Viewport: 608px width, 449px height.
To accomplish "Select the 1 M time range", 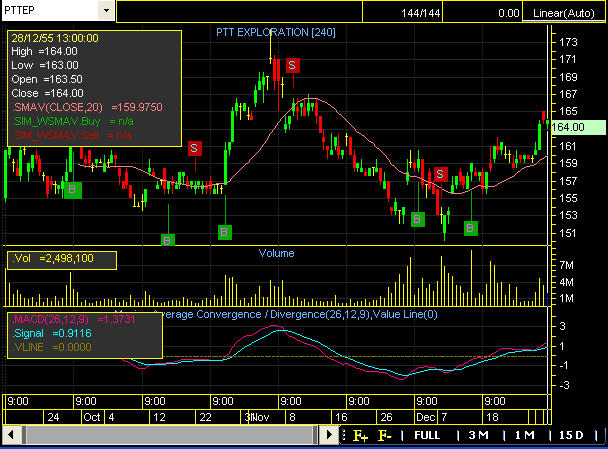I will coord(524,435).
